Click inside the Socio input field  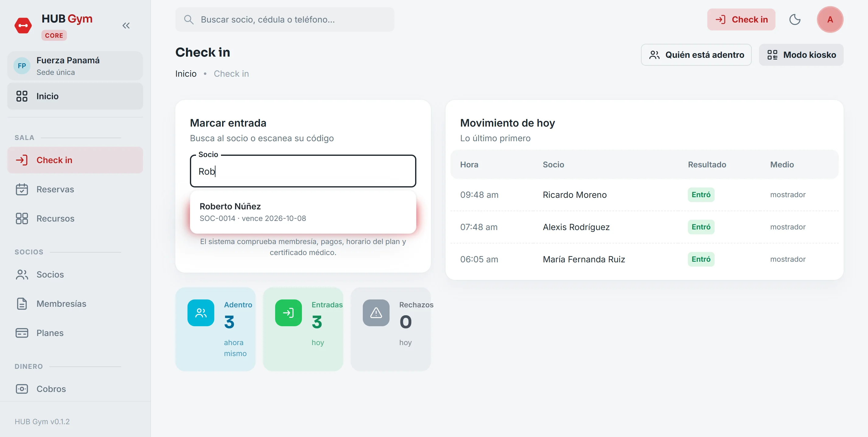point(303,171)
